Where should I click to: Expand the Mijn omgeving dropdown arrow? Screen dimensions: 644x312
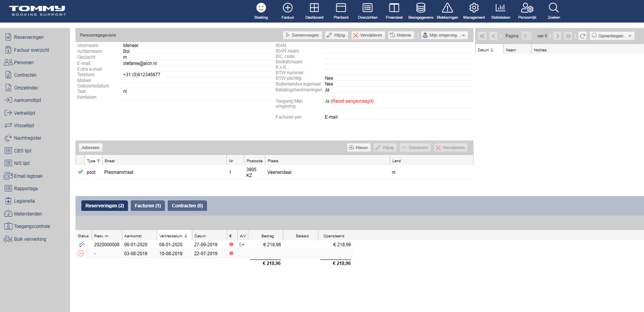[x=463, y=35]
